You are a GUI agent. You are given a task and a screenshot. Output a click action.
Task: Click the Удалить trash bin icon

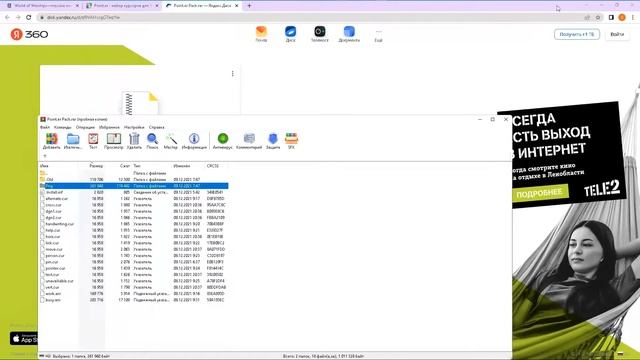tap(134, 141)
